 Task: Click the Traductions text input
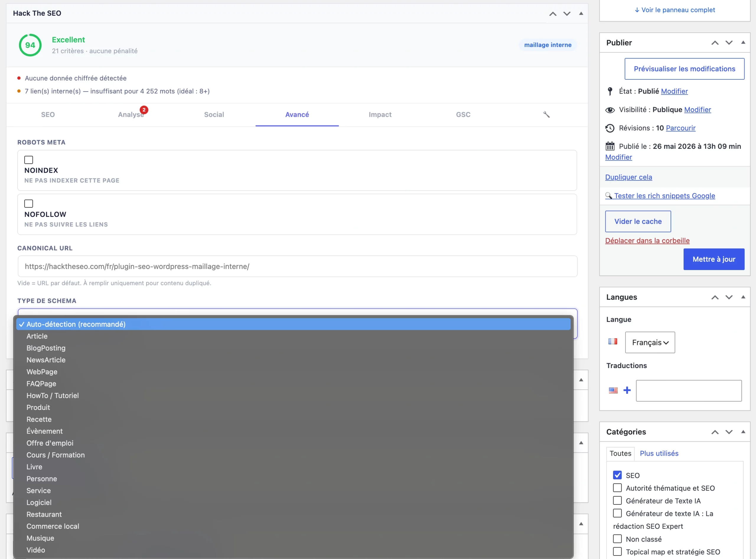[x=689, y=390]
